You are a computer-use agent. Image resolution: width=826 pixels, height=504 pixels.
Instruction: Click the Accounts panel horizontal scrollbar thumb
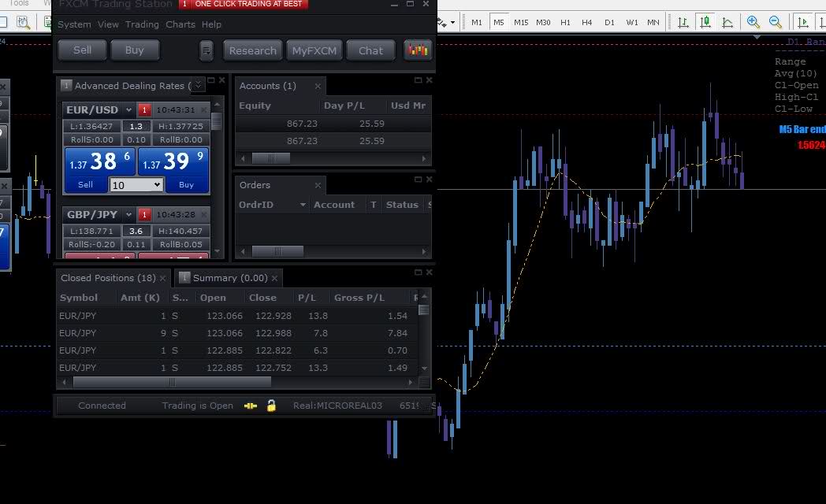(x=271, y=157)
